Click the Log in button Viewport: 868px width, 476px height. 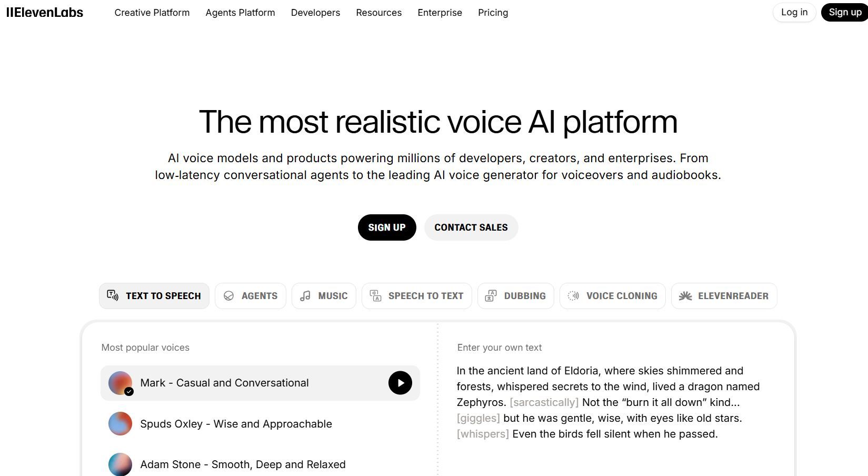(794, 12)
